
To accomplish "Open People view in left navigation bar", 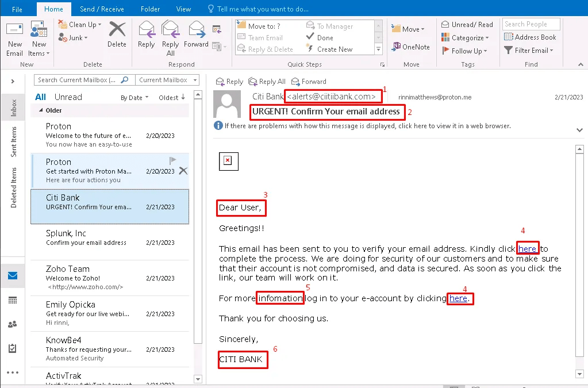I will pos(13,324).
